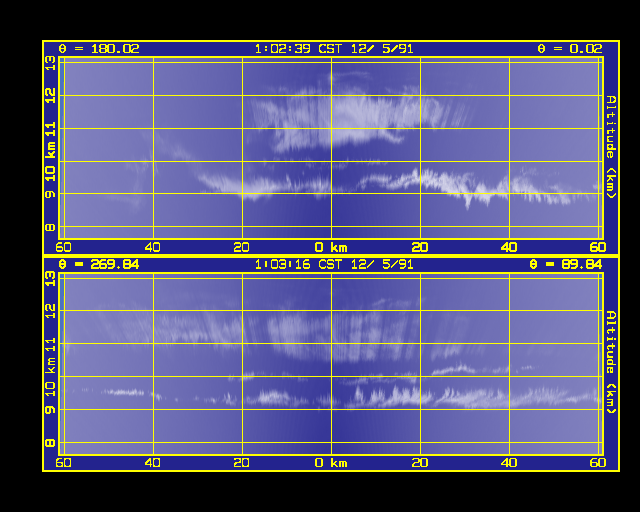The image size is (640, 512).
Task: Click the 13 altitude tick of upper panel
Action: [x=50, y=63]
